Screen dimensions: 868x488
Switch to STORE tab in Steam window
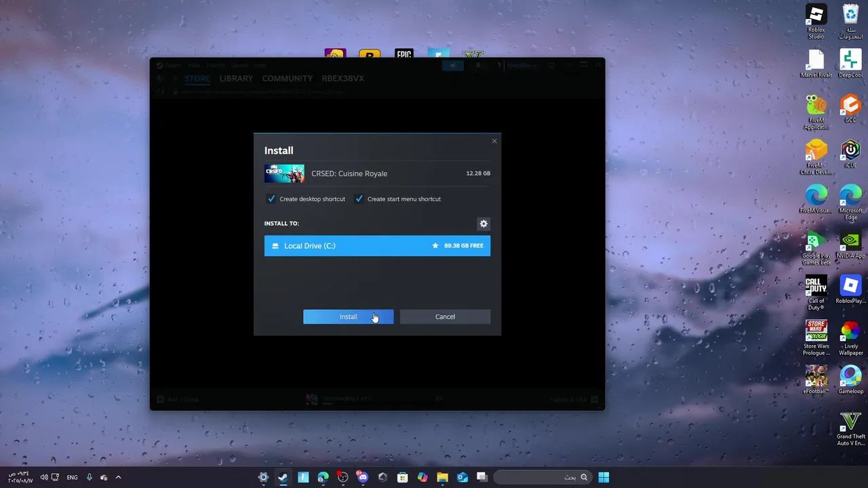pyautogui.click(x=197, y=79)
